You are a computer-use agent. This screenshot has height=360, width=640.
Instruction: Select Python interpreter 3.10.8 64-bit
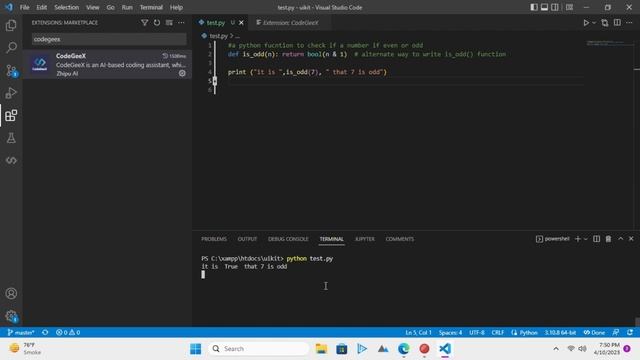(x=560, y=332)
